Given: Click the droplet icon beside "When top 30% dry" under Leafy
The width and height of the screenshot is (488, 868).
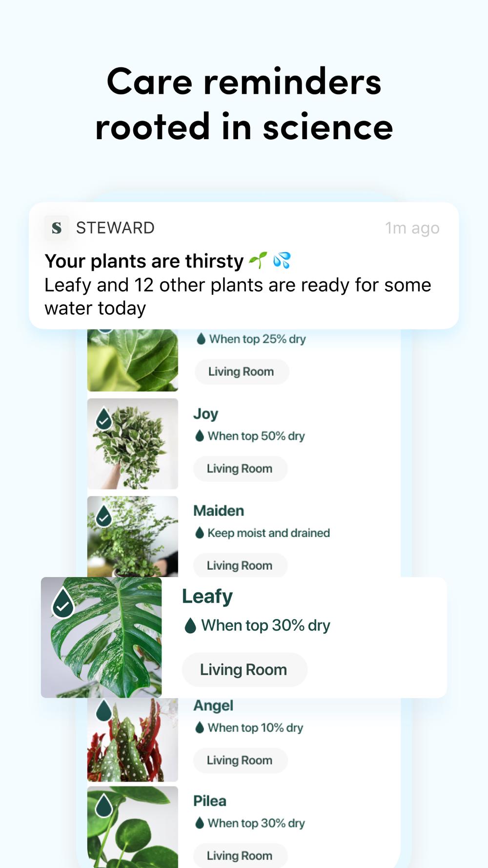Looking at the screenshot, I should pyautogui.click(x=190, y=625).
